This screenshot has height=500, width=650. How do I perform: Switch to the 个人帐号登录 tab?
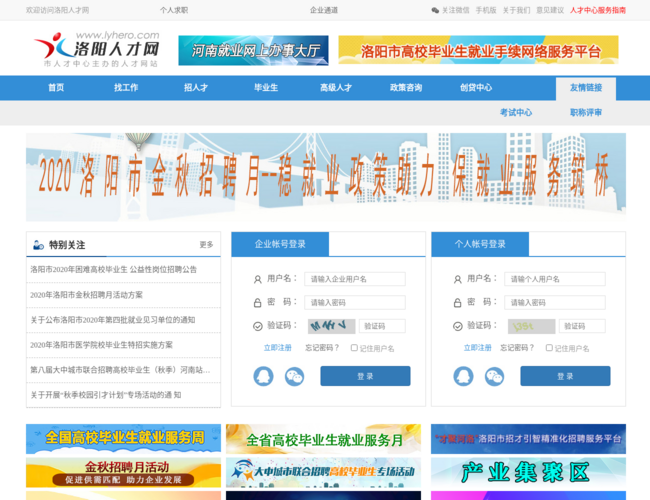pyautogui.click(x=480, y=244)
